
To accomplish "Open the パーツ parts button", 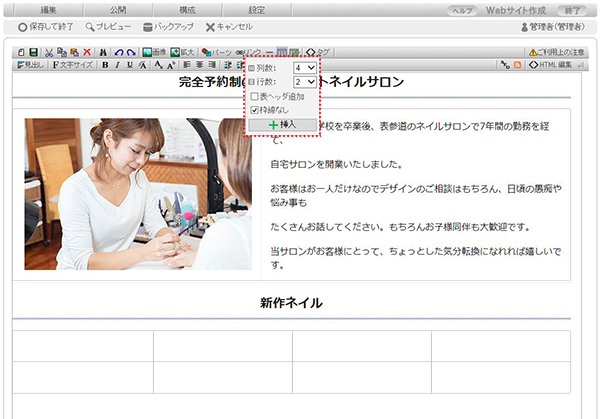I will (217, 52).
